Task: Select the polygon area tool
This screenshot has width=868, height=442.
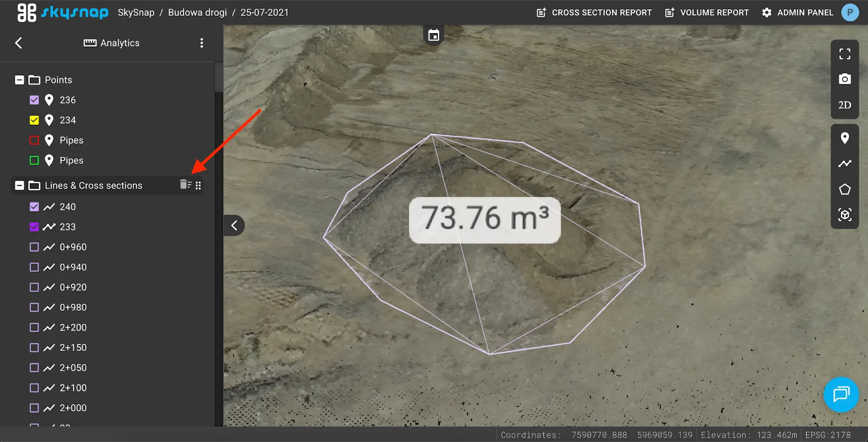Action: coord(844,189)
